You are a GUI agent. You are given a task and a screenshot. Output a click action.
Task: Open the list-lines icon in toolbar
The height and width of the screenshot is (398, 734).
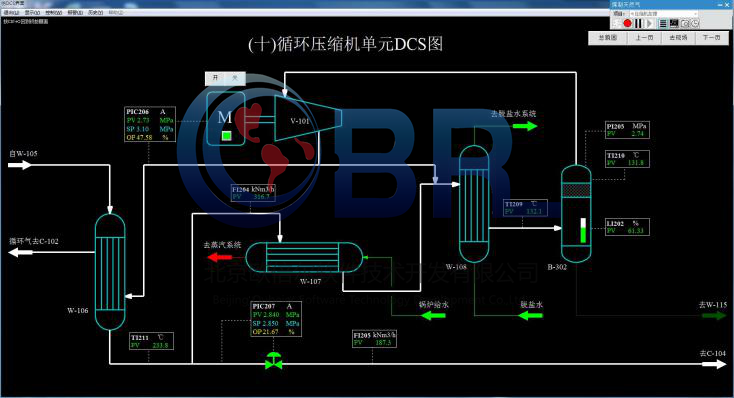(x=663, y=23)
